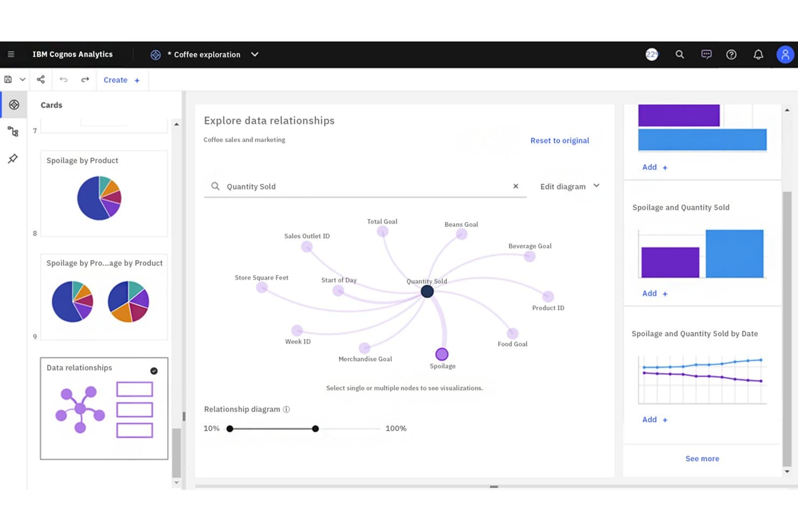
Task: Click the save icon in toolbar
Action: [8, 80]
